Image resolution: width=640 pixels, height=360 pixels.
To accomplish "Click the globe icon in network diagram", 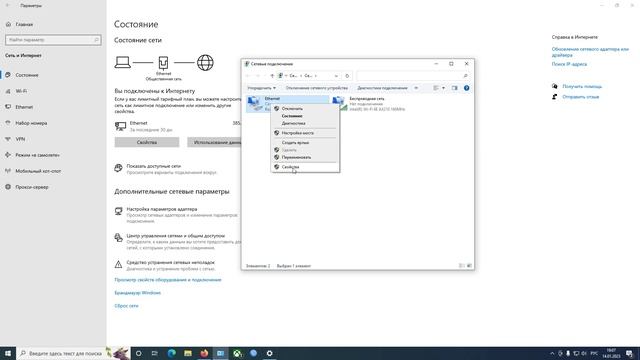I will [x=205, y=63].
